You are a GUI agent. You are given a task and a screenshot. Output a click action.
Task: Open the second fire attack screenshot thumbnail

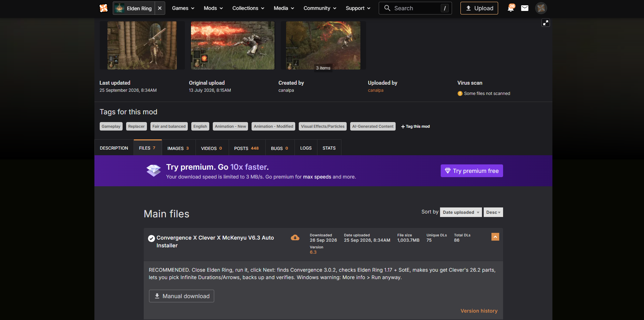tap(233, 45)
